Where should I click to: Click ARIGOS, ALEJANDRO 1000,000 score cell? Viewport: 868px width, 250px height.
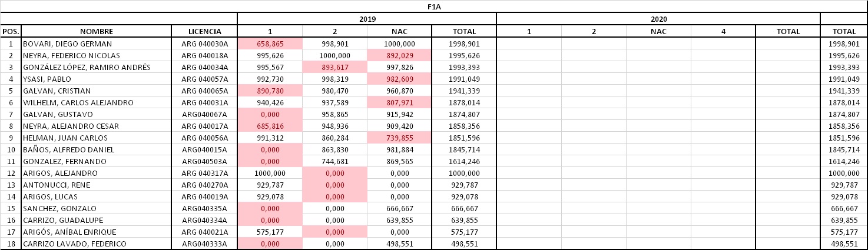(270, 174)
